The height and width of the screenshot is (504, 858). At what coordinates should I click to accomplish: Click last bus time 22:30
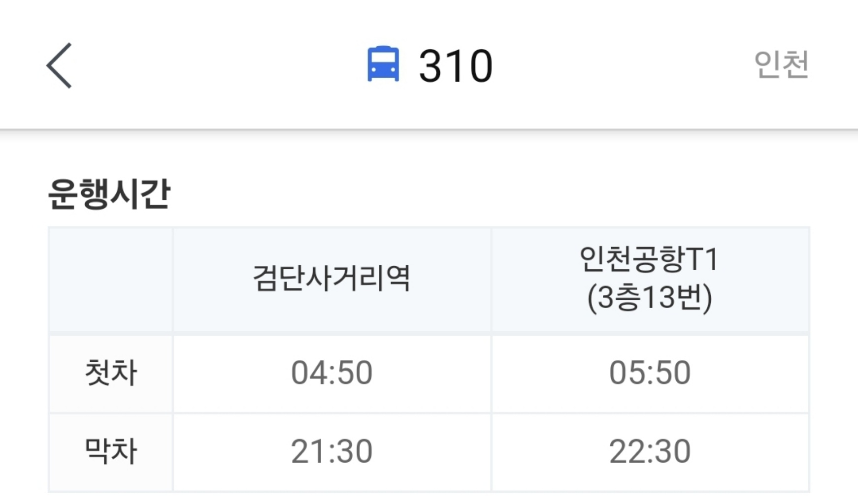click(650, 452)
